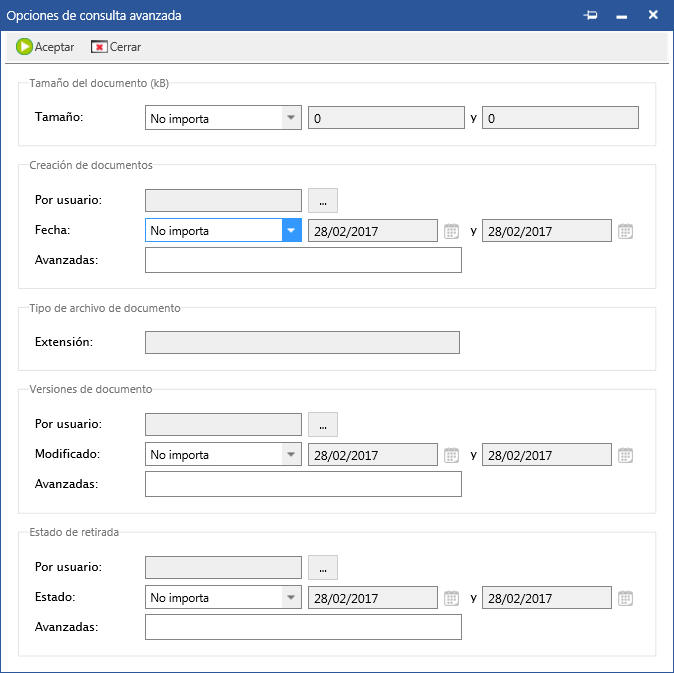Expand the Tamaño dropdown
Image resolution: width=674 pixels, height=673 pixels.
pyautogui.click(x=291, y=118)
